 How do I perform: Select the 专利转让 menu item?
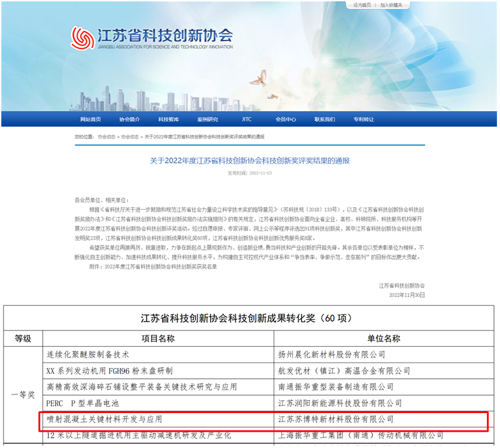pos(363,119)
